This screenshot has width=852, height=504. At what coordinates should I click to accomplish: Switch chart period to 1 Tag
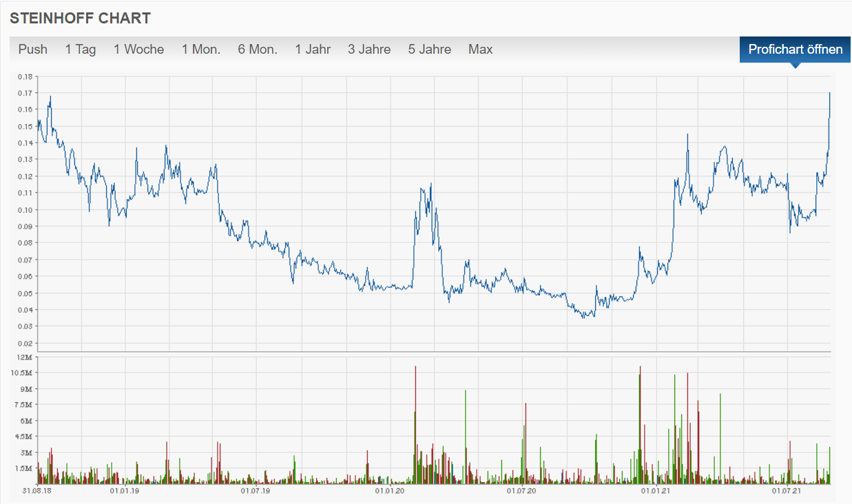[x=79, y=49]
